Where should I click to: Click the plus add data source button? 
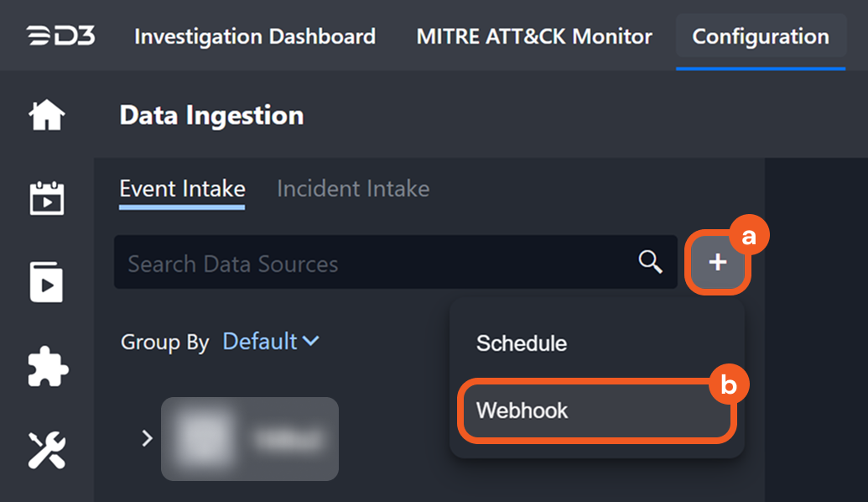coord(717,263)
